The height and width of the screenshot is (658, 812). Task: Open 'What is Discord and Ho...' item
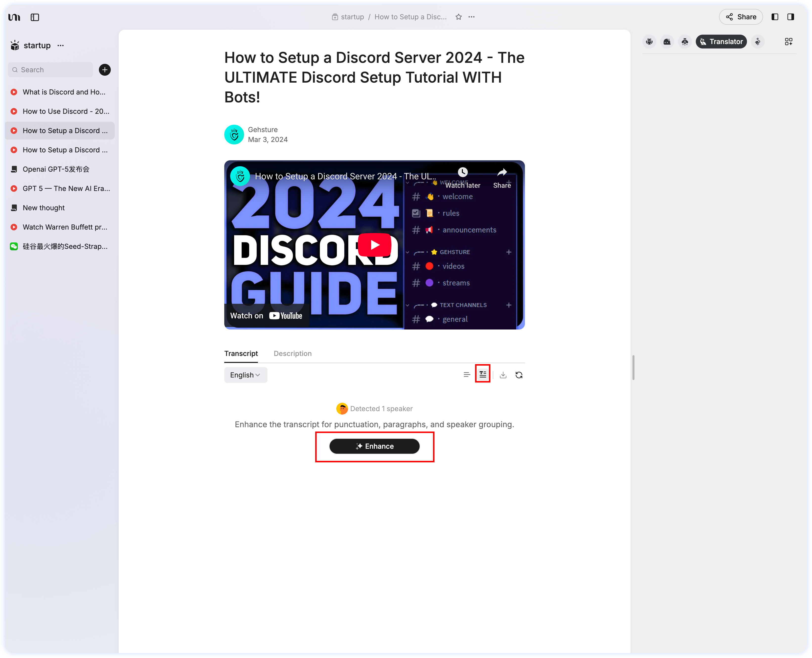click(60, 92)
